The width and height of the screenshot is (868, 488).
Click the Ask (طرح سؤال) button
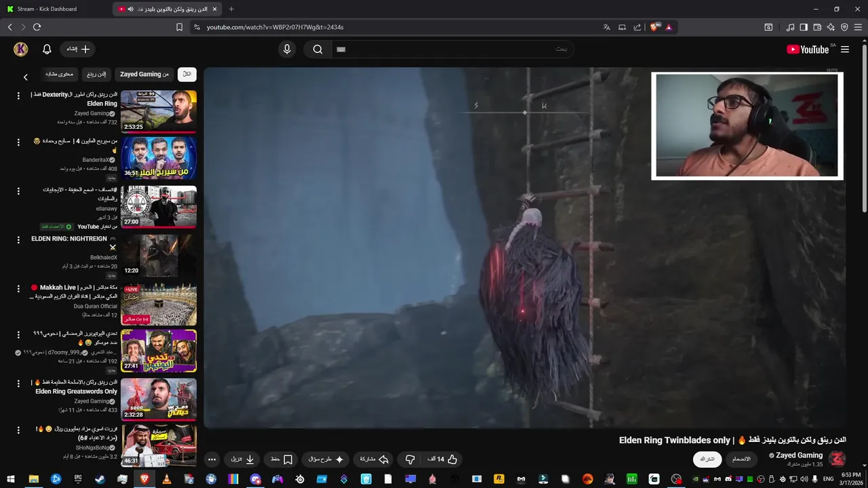click(325, 460)
